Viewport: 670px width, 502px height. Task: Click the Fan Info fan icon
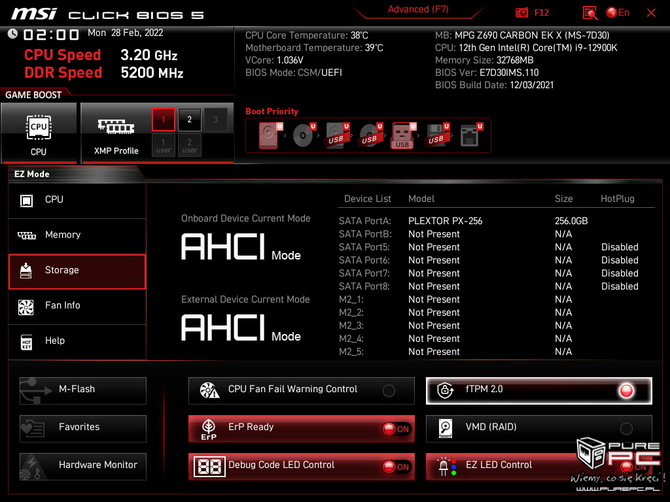tap(26, 307)
